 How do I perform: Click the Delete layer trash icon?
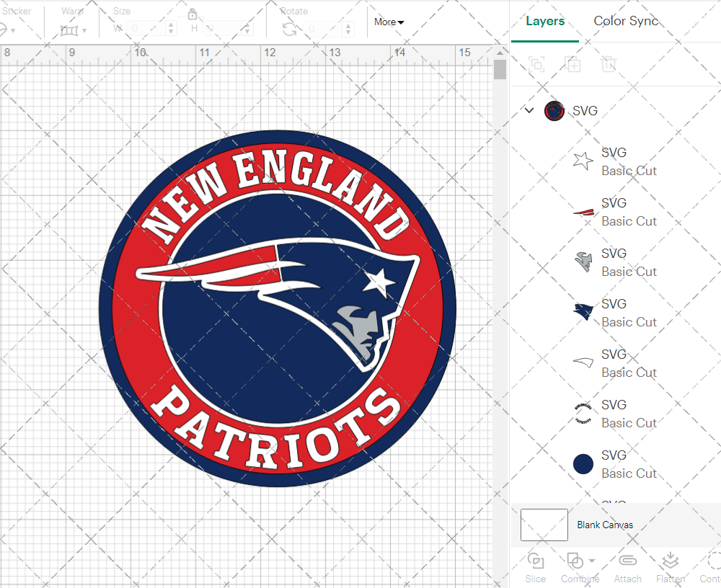[608, 64]
